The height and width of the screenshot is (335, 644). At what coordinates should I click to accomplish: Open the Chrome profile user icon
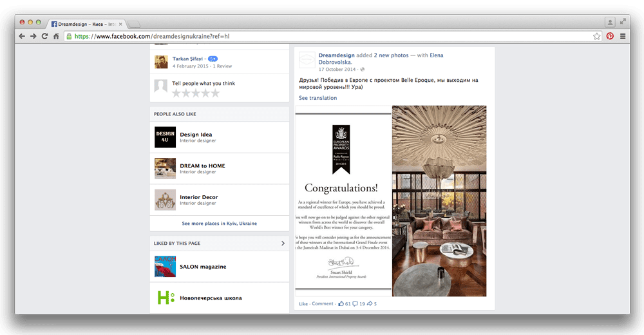pyautogui.click(x=610, y=22)
